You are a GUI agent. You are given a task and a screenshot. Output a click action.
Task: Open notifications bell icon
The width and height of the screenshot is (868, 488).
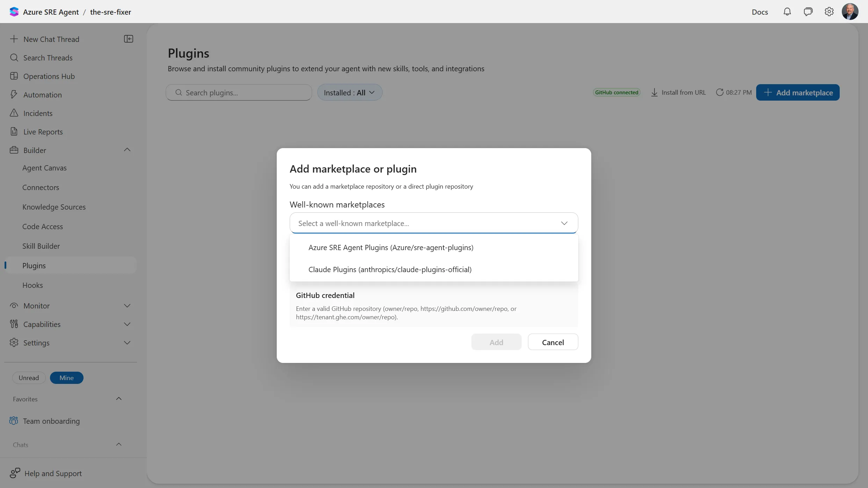[x=787, y=12]
